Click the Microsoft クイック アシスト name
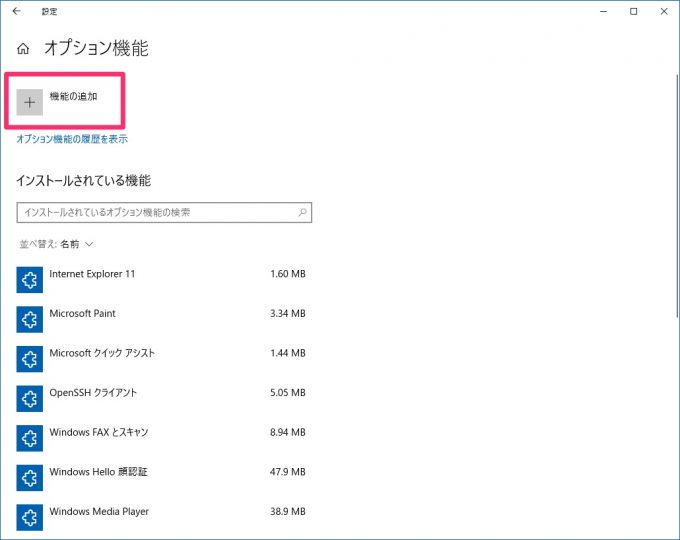 pyautogui.click(x=102, y=353)
